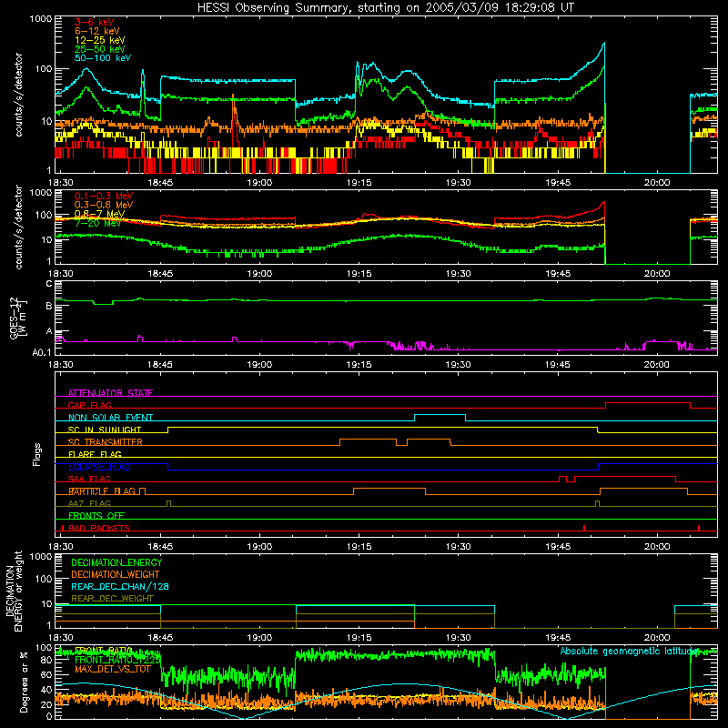The width and height of the screenshot is (728, 728).
Task: Select the 25-50 keV legend label
Action: (x=100, y=49)
